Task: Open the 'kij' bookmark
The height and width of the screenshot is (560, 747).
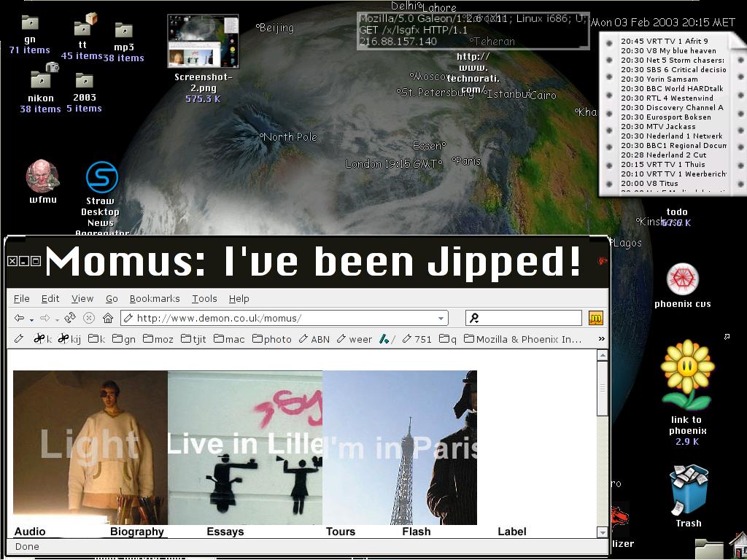Action: point(69,339)
